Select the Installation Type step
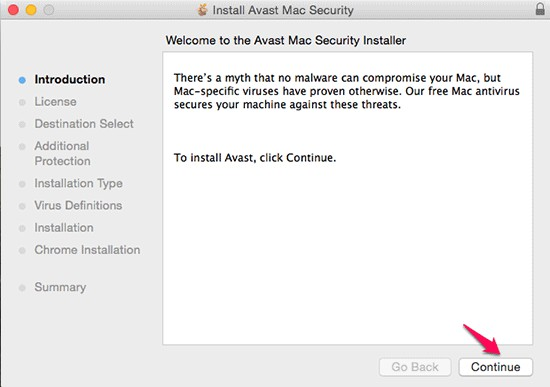This screenshot has width=550, height=387. coord(79,184)
